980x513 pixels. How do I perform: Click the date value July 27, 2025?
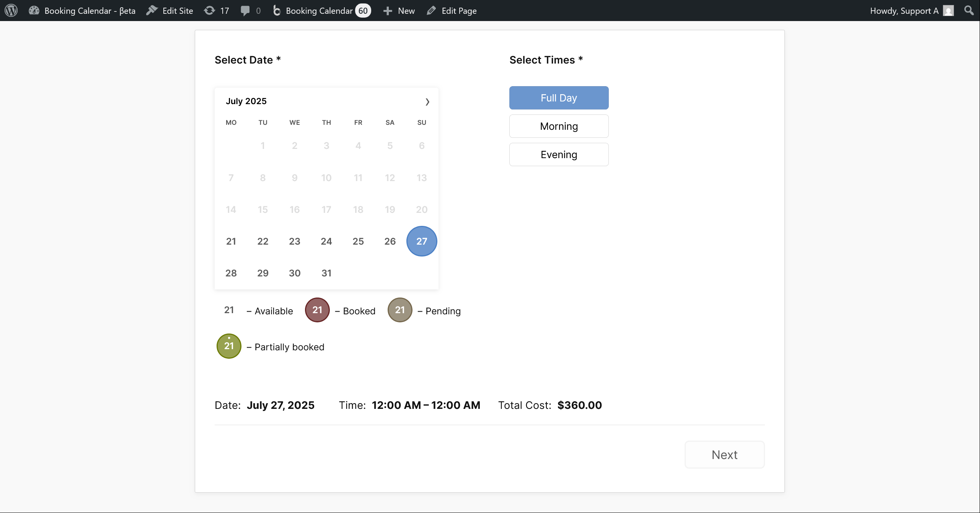[x=280, y=405]
